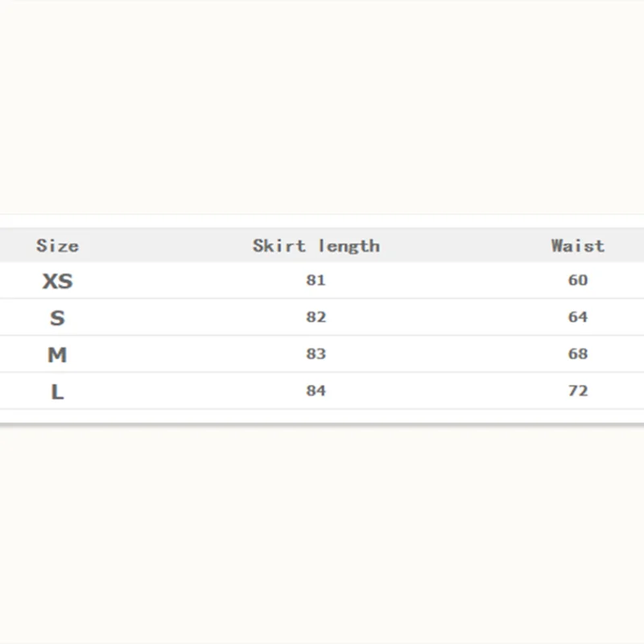644x644 pixels.
Task: Click skirt length value 84
Action: [x=316, y=391]
